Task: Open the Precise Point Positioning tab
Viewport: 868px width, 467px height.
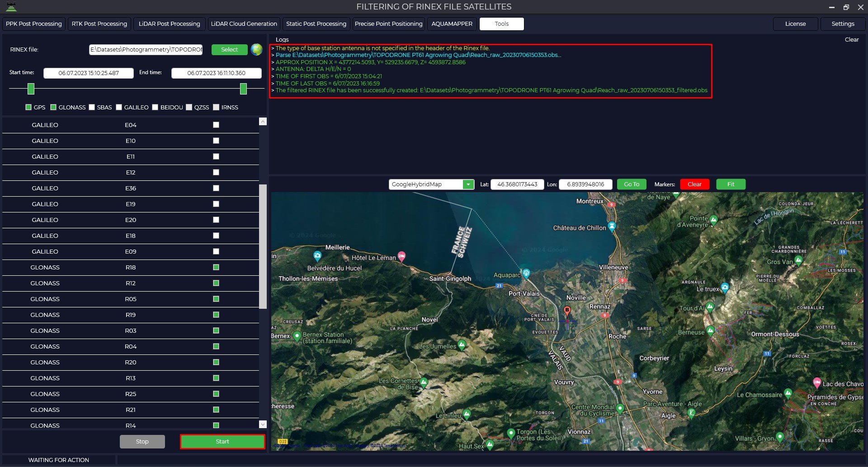Action: click(x=388, y=24)
